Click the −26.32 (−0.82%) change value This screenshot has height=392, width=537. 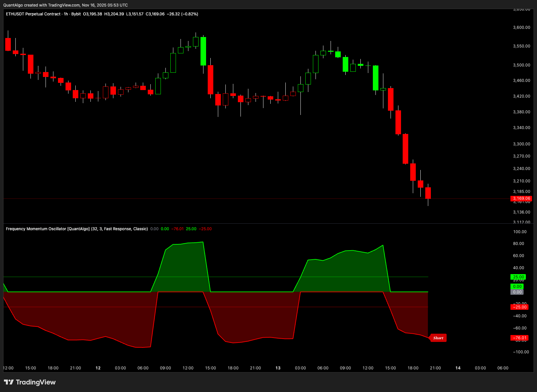coord(182,14)
